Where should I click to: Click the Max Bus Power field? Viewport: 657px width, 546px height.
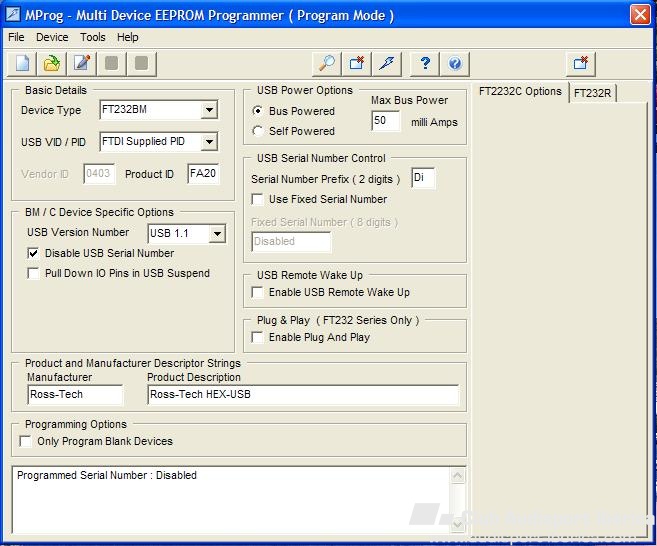[385, 121]
